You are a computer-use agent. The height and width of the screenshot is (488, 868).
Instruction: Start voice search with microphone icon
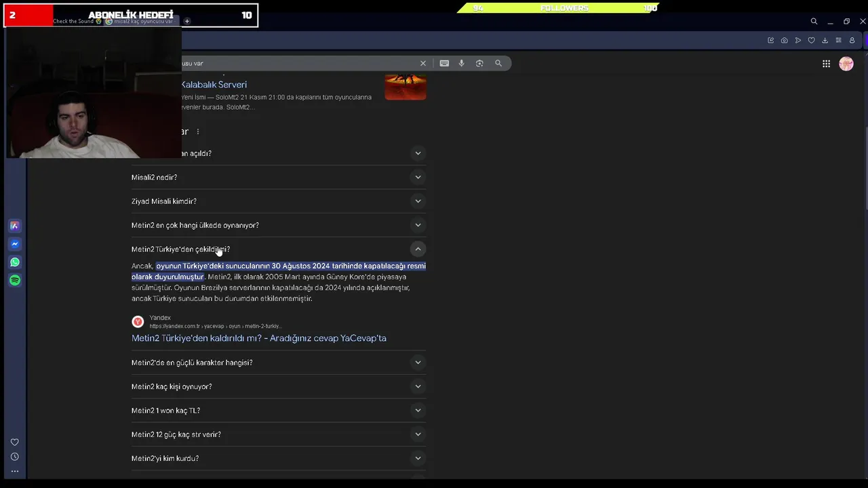click(x=462, y=63)
